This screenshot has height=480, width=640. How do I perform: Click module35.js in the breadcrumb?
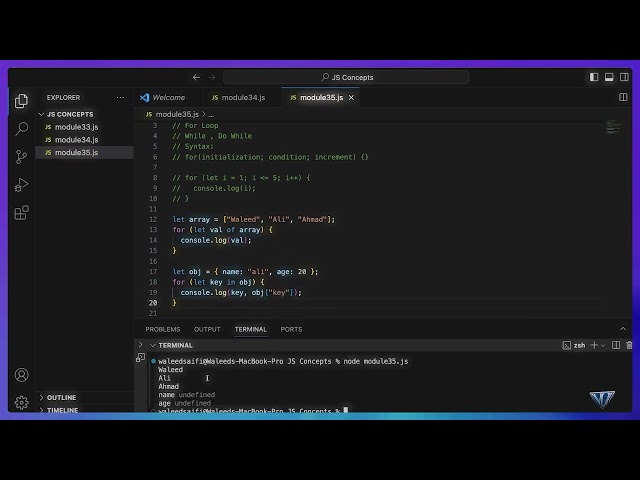point(177,114)
